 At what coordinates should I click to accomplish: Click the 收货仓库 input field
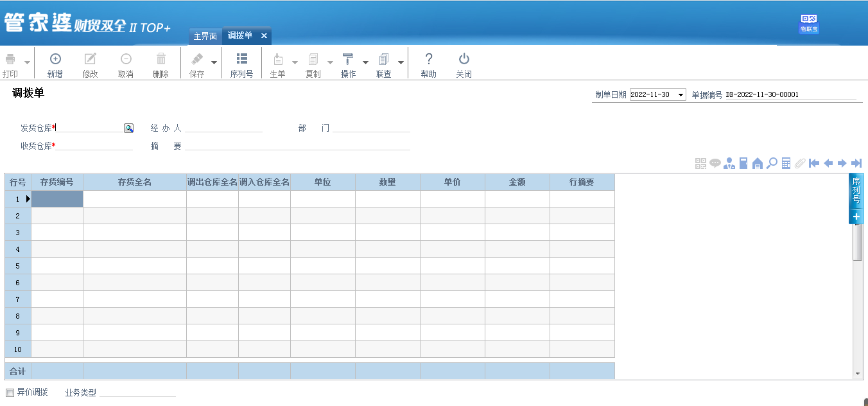click(x=94, y=146)
